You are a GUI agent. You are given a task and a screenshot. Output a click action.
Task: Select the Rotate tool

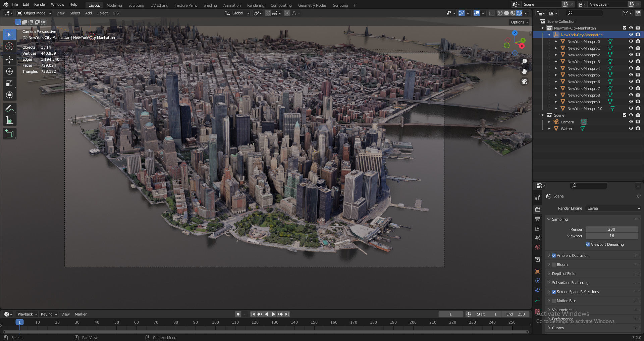(9, 71)
